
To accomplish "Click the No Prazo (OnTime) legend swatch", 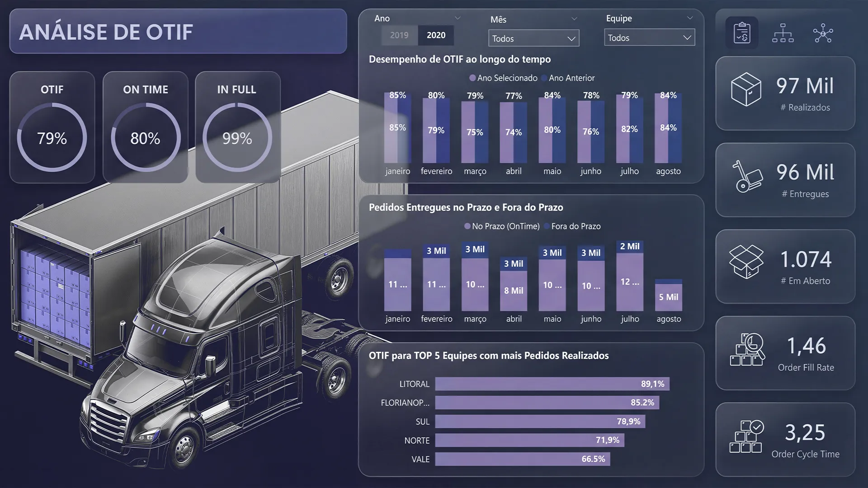I will (x=467, y=226).
